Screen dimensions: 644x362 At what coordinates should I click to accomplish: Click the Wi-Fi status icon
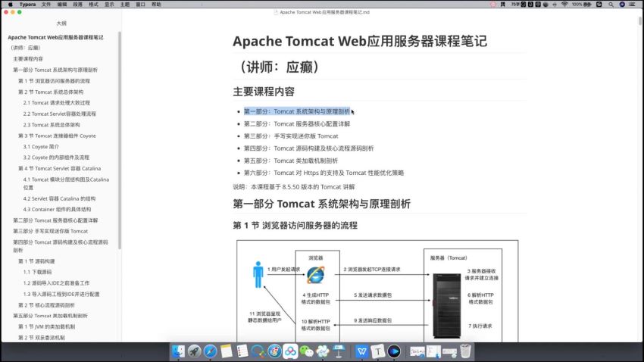564,4
